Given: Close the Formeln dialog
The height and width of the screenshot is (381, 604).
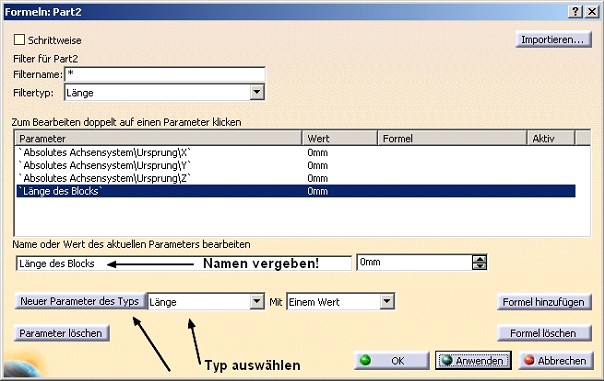Looking at the screenshot, I should pos(592,12).
